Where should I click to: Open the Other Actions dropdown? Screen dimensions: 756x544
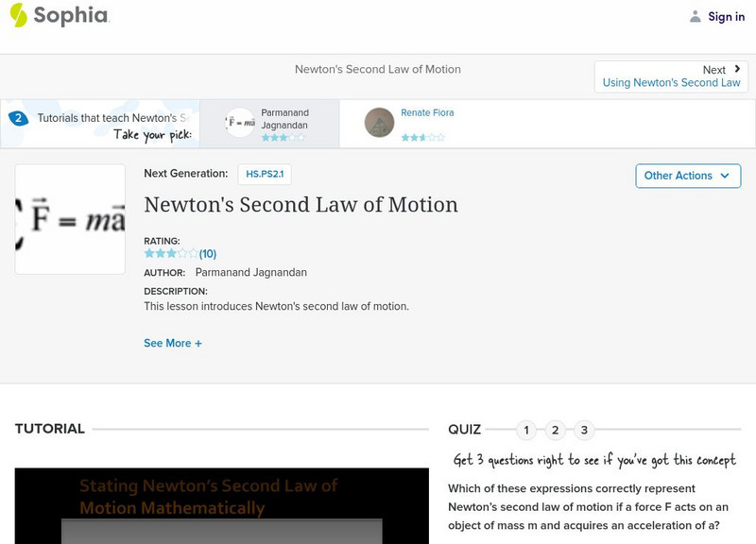click(688, 176)
